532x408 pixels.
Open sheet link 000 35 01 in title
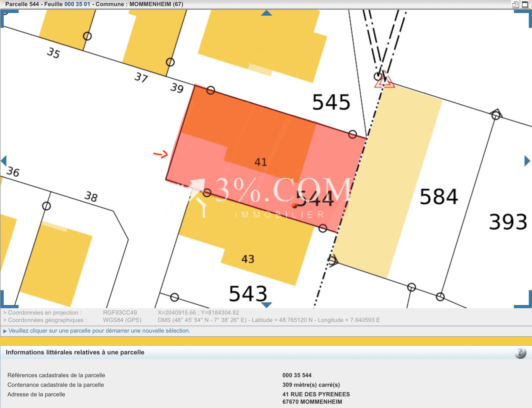click(77, 4)
